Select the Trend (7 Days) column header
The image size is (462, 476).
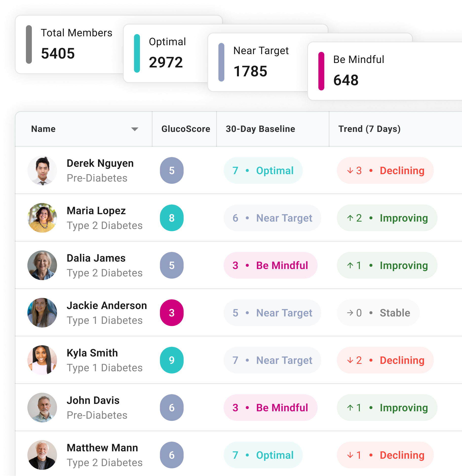click(369, 129)
